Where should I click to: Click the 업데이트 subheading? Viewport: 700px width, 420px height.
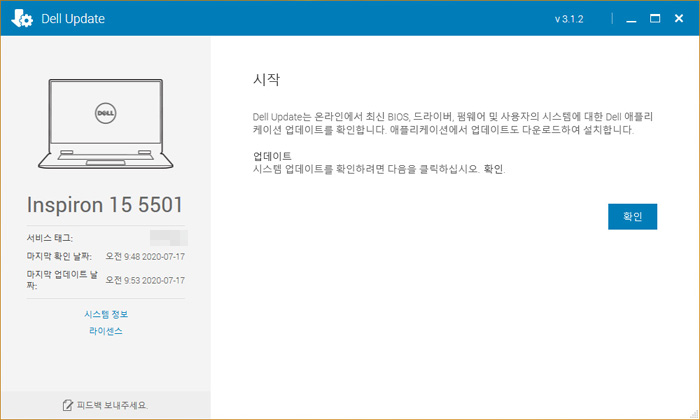[272, 156]
